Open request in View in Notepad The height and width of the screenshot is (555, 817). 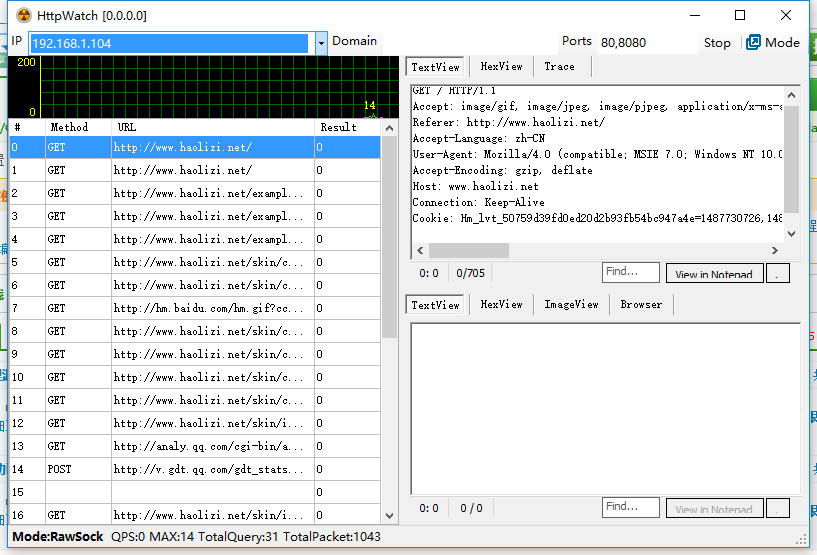[714, 274]
